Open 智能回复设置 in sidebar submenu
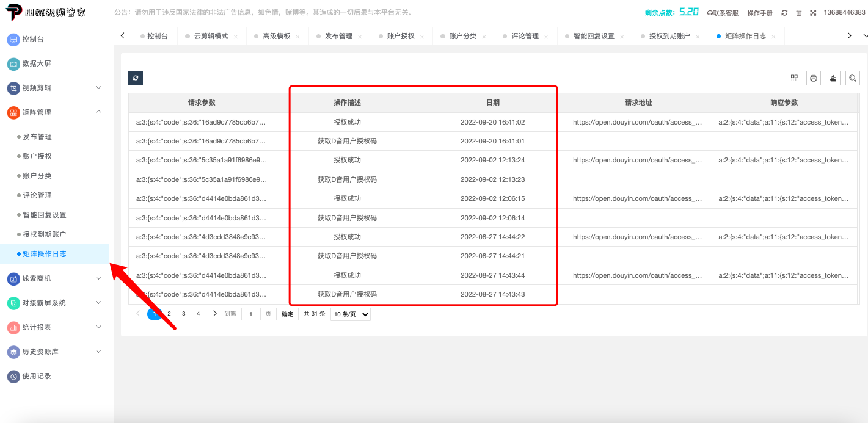 click(45, 215)
